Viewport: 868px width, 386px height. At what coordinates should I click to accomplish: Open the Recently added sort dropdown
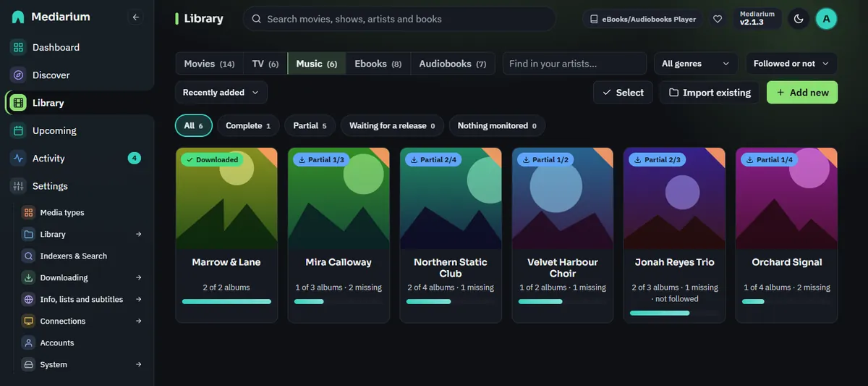221,93
